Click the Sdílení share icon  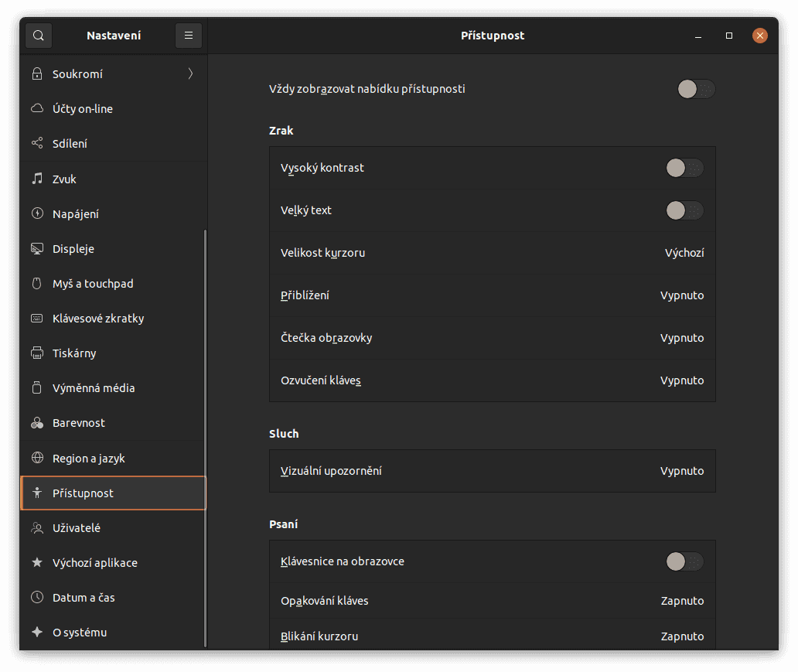tap(36, 144)
